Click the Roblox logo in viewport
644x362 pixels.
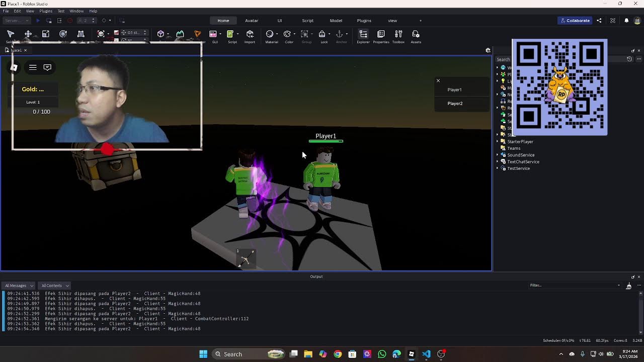(x=14, y=67)
